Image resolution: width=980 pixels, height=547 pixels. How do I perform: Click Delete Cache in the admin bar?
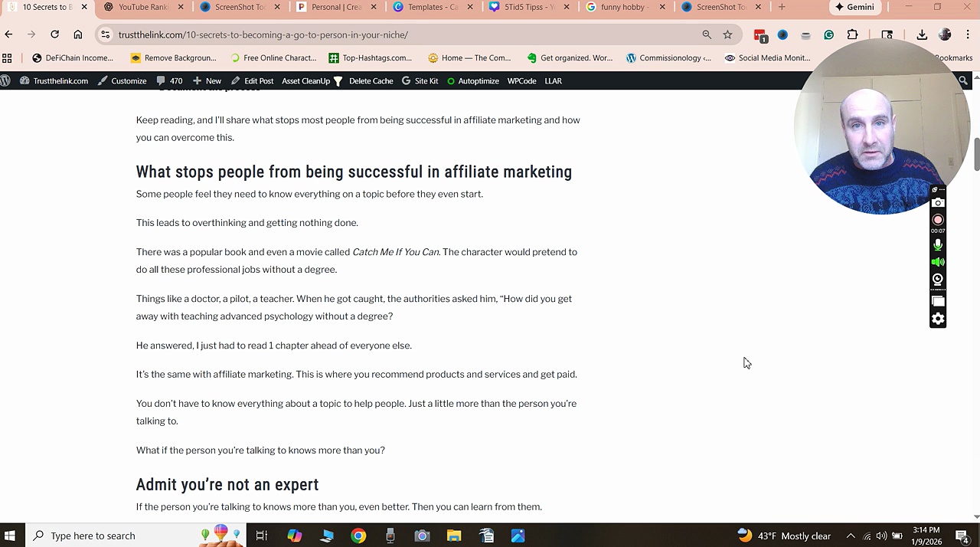pos(371,80)
